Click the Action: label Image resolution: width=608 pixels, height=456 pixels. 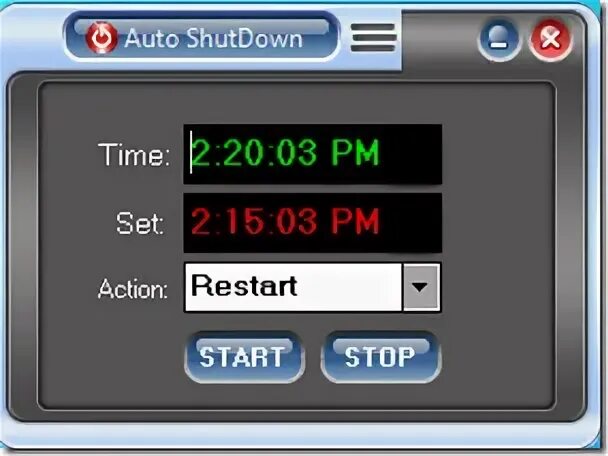click(133, 289)
